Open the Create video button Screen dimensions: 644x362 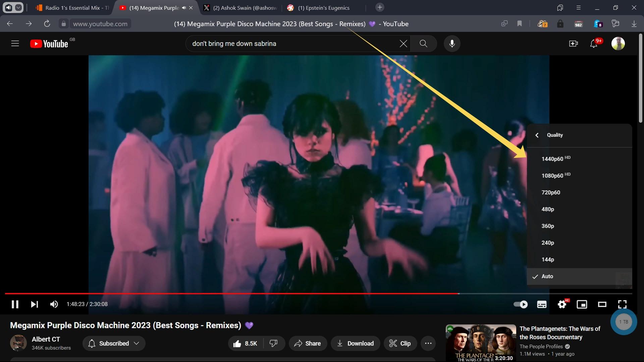(574, 44)
